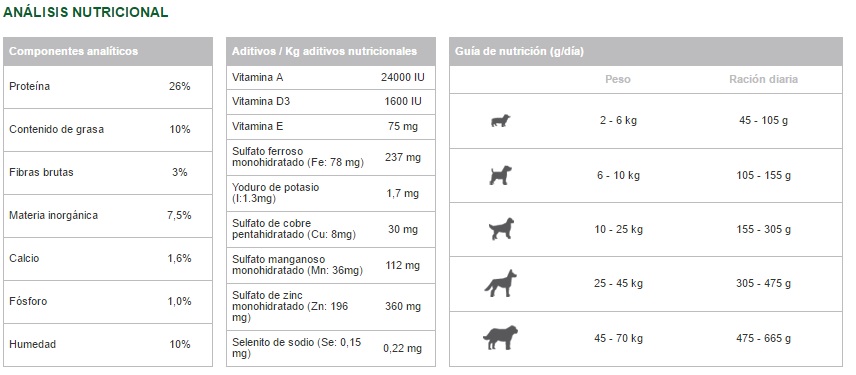Select the Proteína 26% row
This screenshot has height=375, width=856.
(x=108, y=87)
